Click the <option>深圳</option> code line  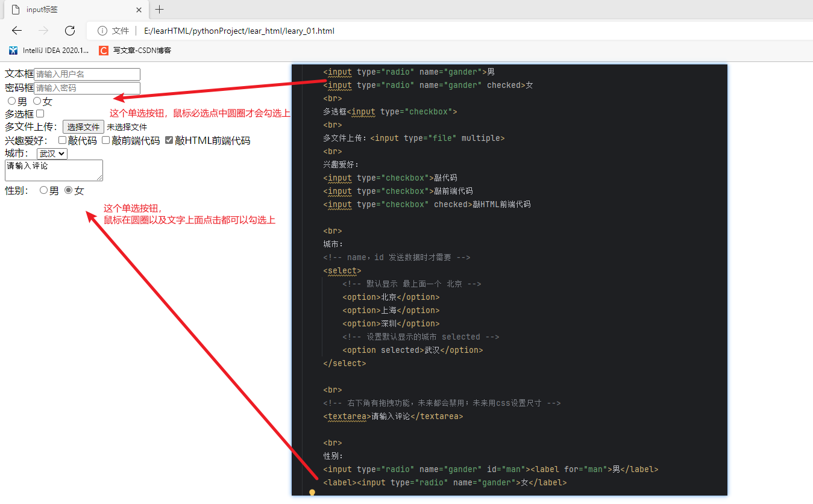click(391, 323)
